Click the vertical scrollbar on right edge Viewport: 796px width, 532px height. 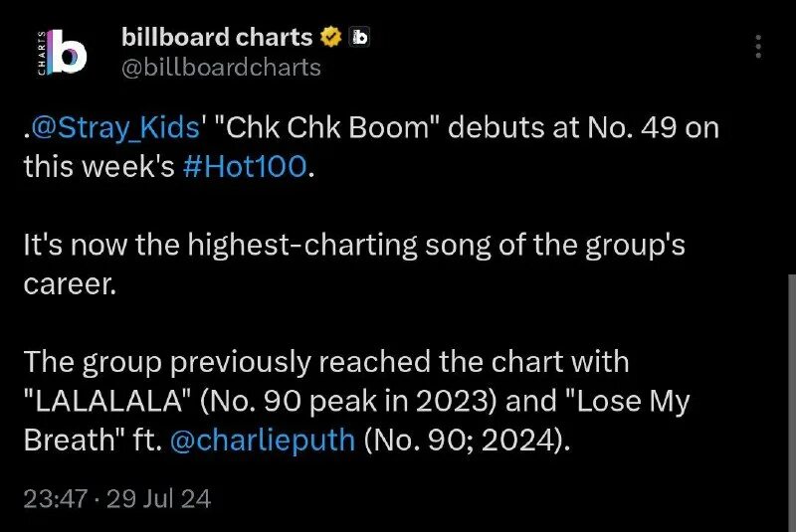pos(792,403)
